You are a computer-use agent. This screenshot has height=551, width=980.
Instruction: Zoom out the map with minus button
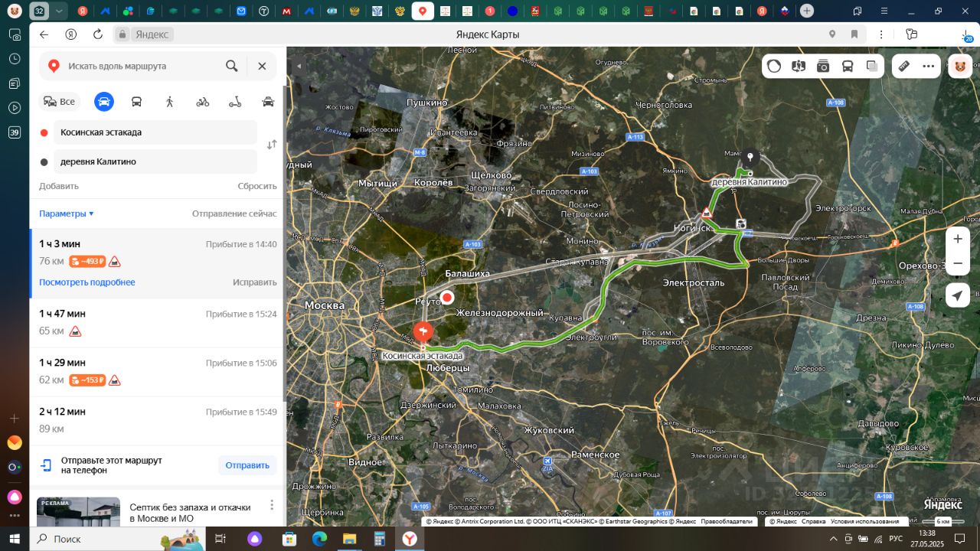click(957, 264)
